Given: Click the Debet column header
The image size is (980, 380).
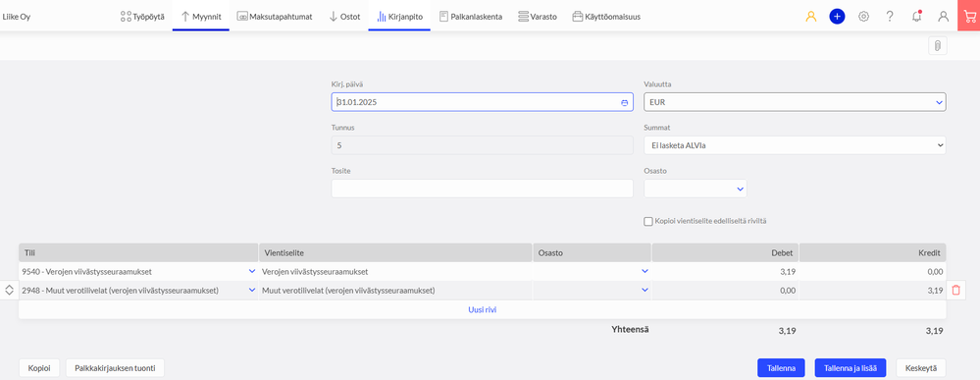Looking at the screenshot, I should 725,253.
